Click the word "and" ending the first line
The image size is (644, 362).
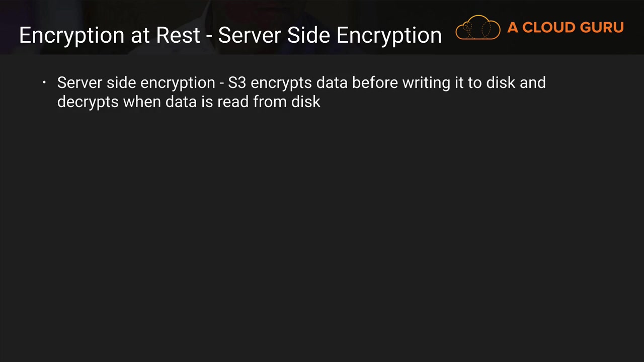[x=532, y=82]
